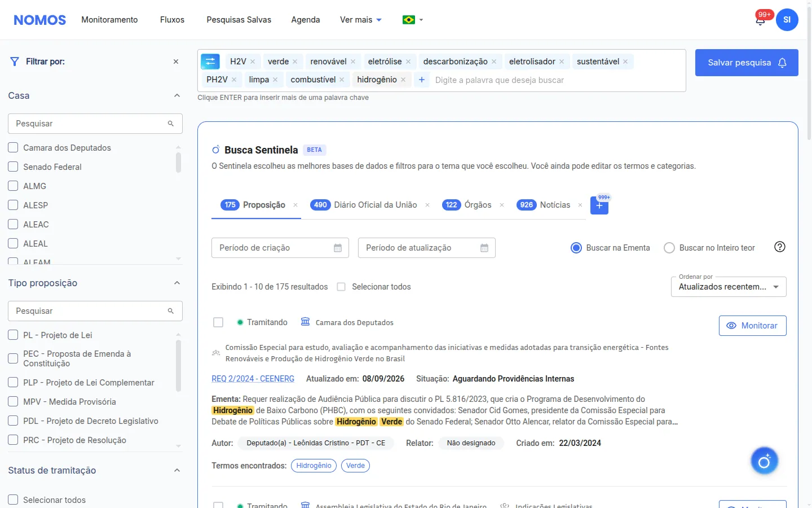Open Pesquisas Salvas in the top menu

tap(239, 20)
